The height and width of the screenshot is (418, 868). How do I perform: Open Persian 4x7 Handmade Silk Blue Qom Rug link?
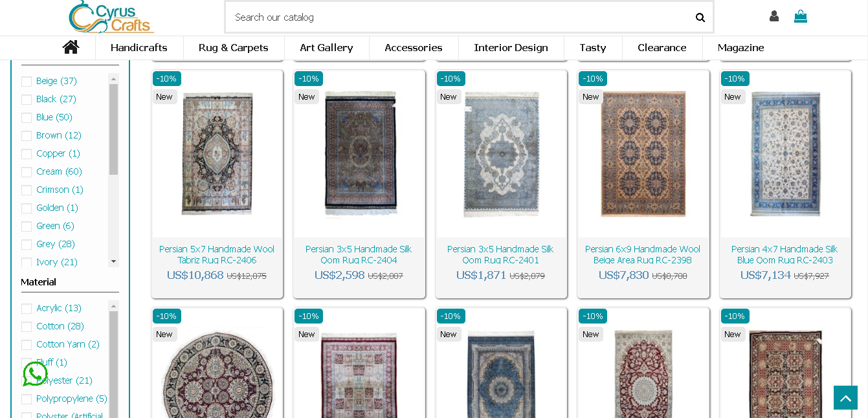785,254
